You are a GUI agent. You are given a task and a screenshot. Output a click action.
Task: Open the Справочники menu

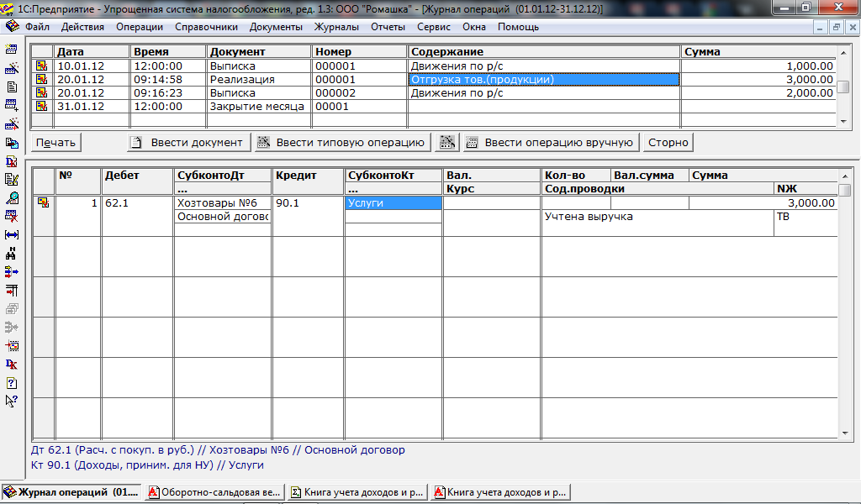click(x=207, y=27)
